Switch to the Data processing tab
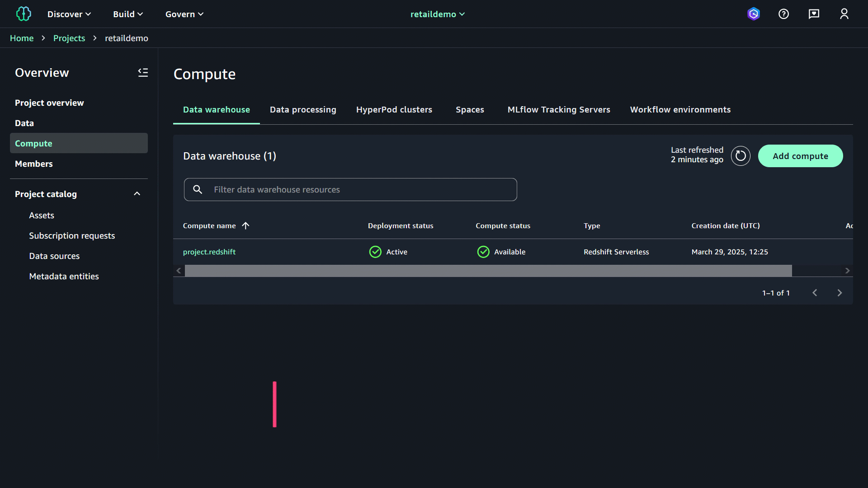The height and width of the screenshot is (488, 868). click(303, 109)
